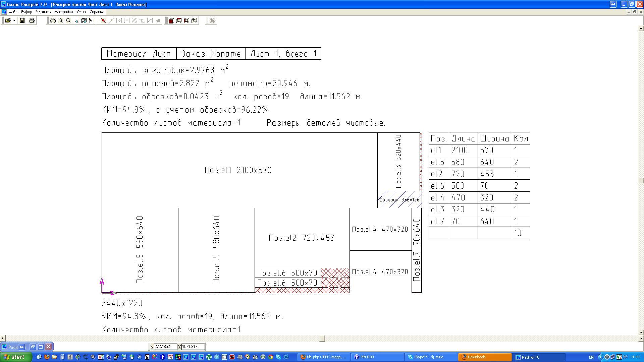Click the vertical scrollbar down arrow
Image resolution: width=644 pixels, height=362 pixels.
(x=640, y=332)
